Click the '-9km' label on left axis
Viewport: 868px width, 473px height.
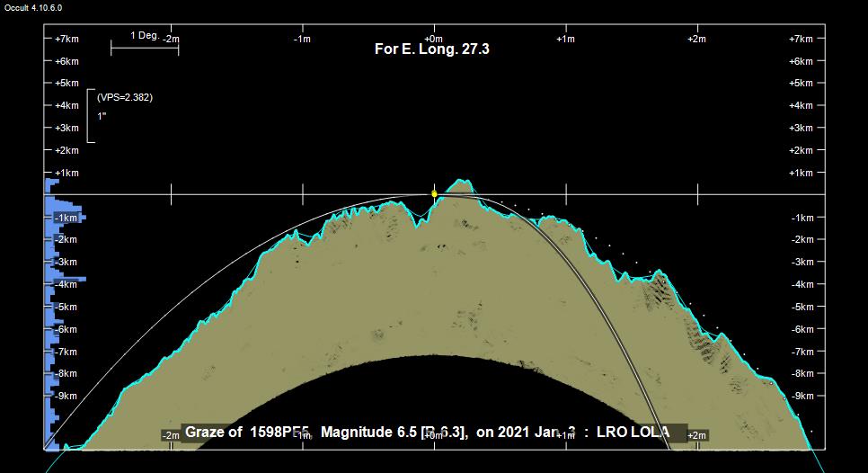66,396
